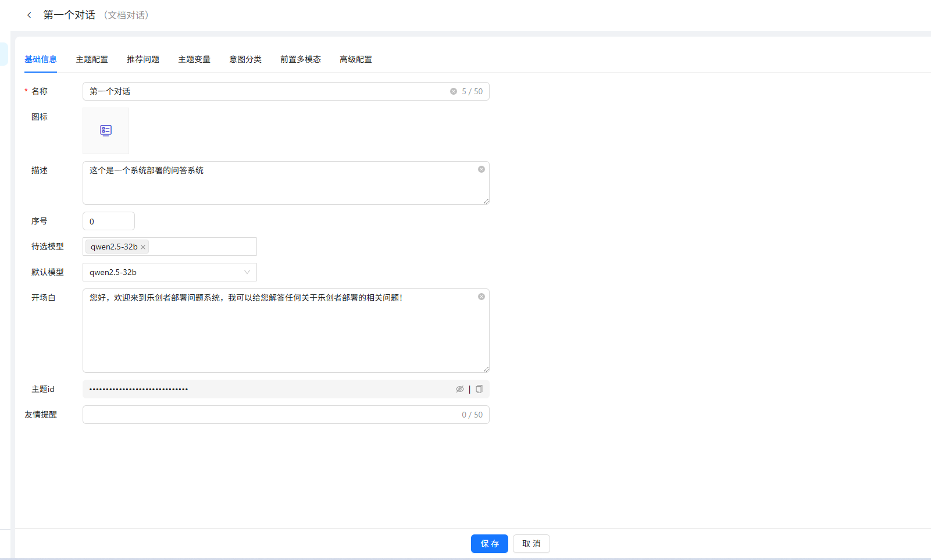Clear the 开场白 text with its clear icon
This screenshot has width=931, height=560.
tap(481, 297)
